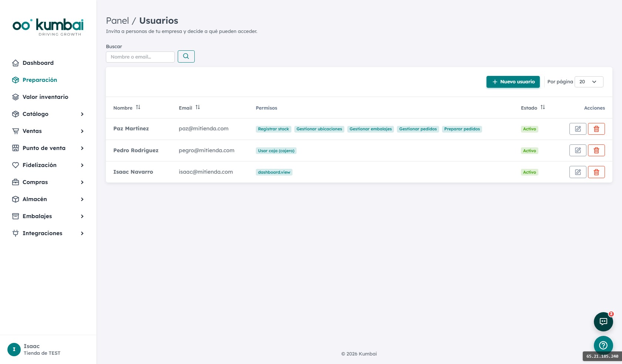Open Valor inventario menu item
Viewport: 622px width, 364px height.
[46, 97]
